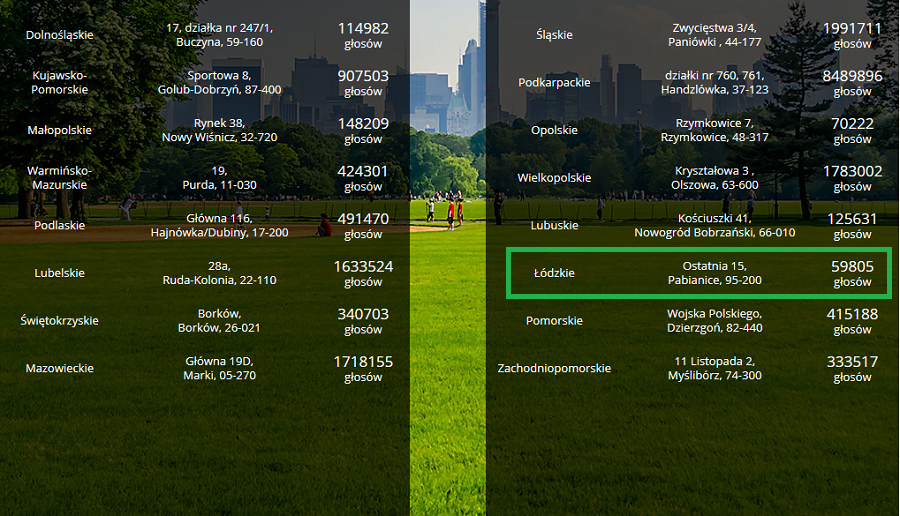Select the Kujawsko-Pomorskie region row
Viewport: 900px width, 516px height.
click(x=60, y=82)
